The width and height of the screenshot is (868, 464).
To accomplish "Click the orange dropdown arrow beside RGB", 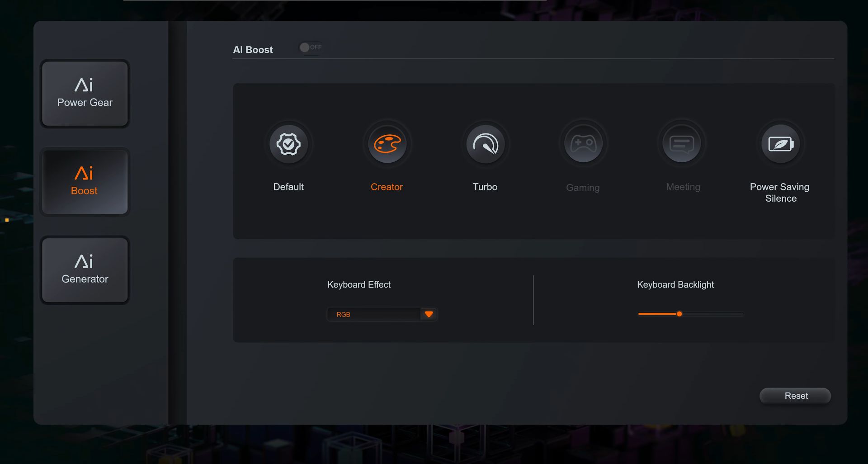I will pos(429,314).
